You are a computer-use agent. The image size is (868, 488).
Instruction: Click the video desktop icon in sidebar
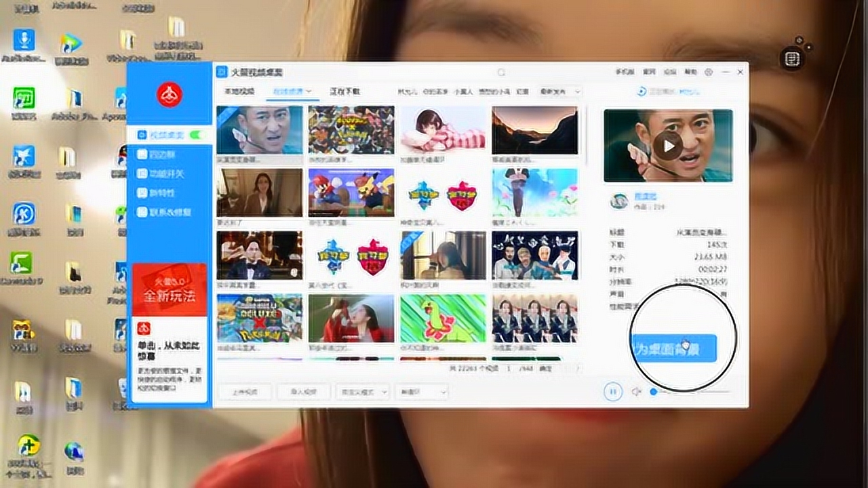[x=142, y=135]
